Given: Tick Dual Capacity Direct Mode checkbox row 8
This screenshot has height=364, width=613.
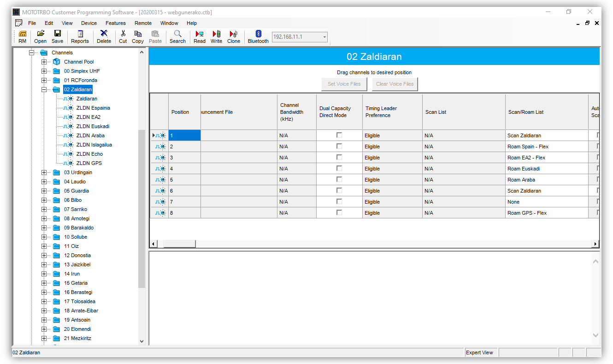Looking at the screenshot, I should click(339, 213).
